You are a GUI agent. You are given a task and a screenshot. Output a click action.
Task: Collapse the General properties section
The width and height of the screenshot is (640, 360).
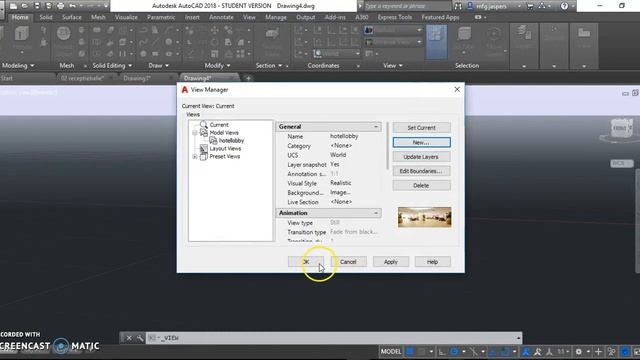click(376, 127)
